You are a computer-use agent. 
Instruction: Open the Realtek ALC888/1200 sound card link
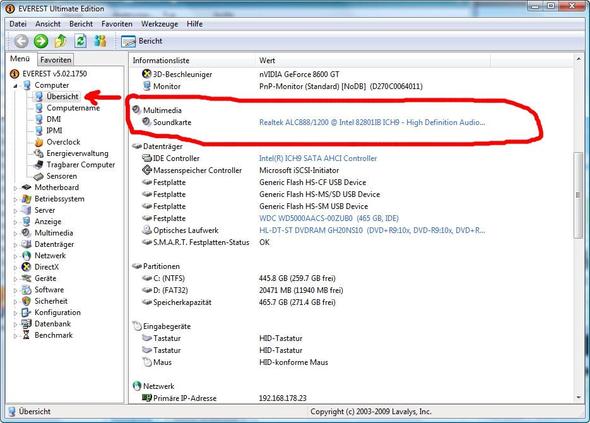372,122
